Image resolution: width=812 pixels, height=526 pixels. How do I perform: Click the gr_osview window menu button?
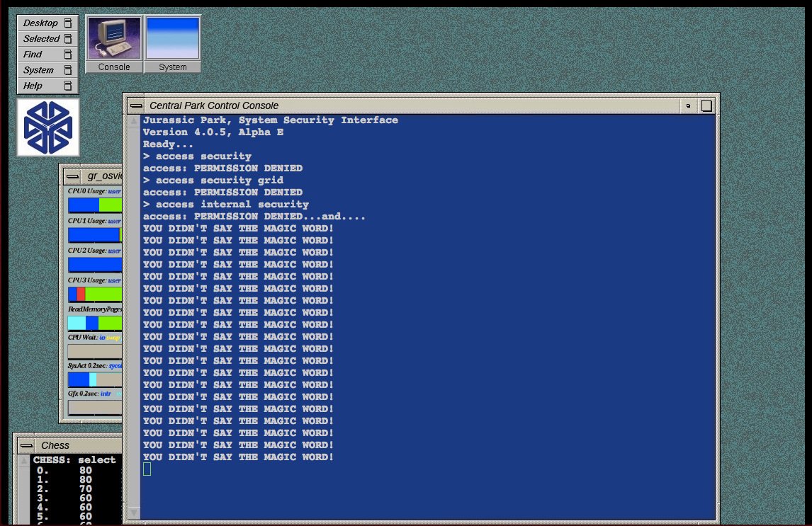pyautogui.click(x=73, y=176)
